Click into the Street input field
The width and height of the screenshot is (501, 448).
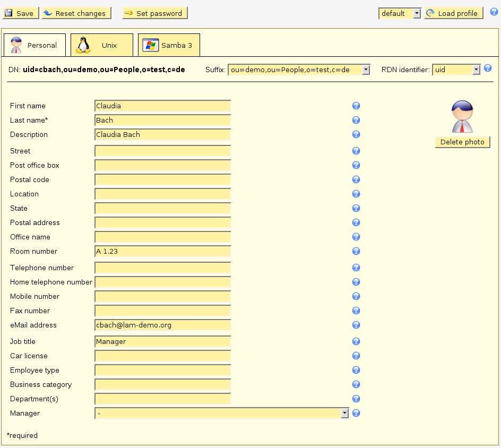pyautogui.click(x=162, y=151)
